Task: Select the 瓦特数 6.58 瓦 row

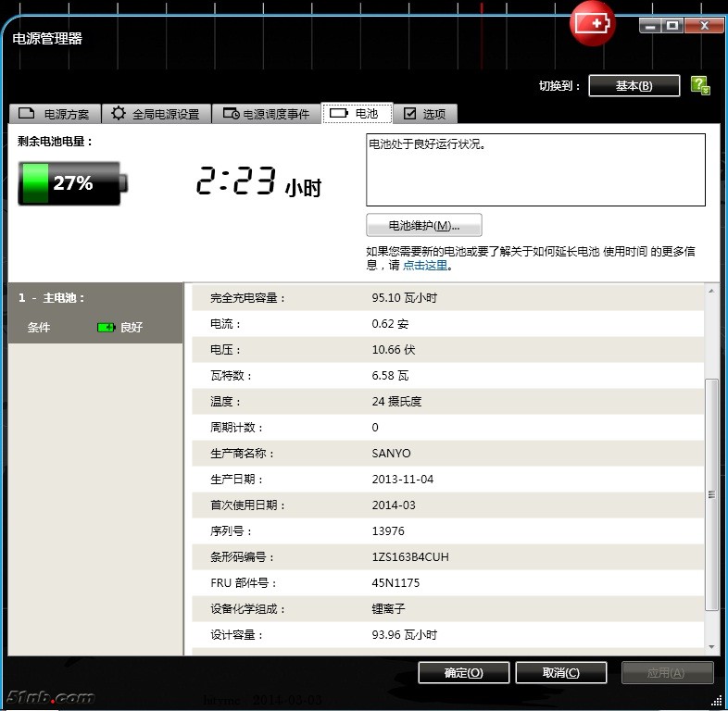Action: pyautogui.click(x=447, y=376)
